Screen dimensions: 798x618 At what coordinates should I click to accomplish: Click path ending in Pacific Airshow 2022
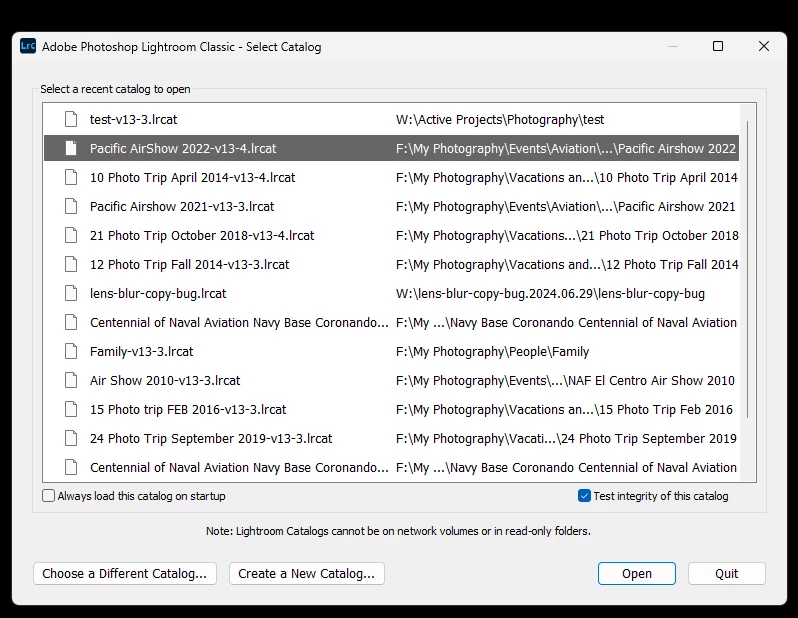pos(566,149)
